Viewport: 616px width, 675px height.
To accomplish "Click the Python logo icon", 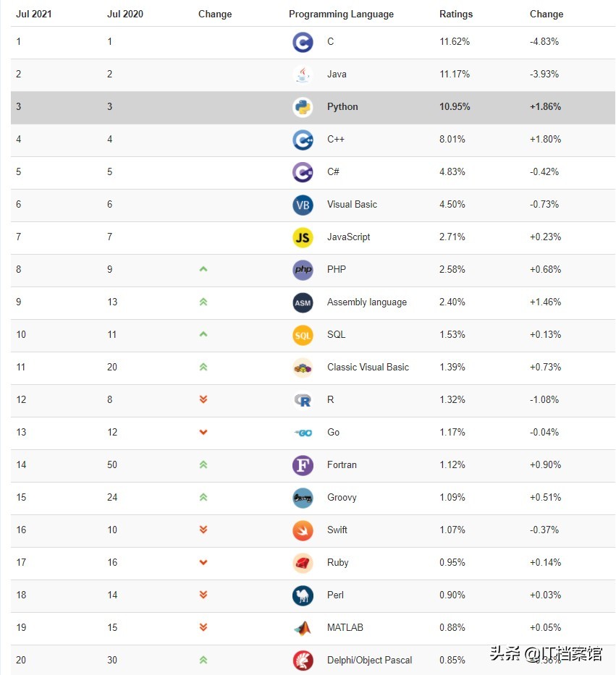I will point(303,107).
